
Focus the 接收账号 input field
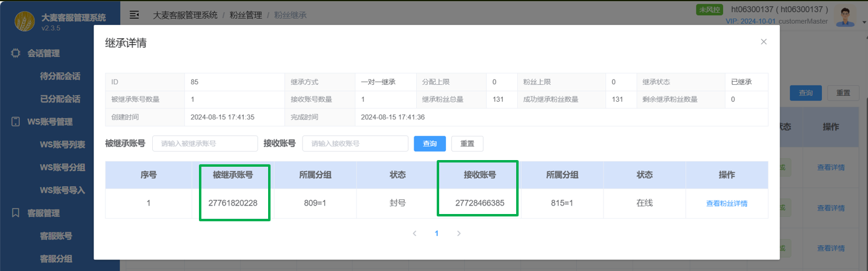pos(355,144)
